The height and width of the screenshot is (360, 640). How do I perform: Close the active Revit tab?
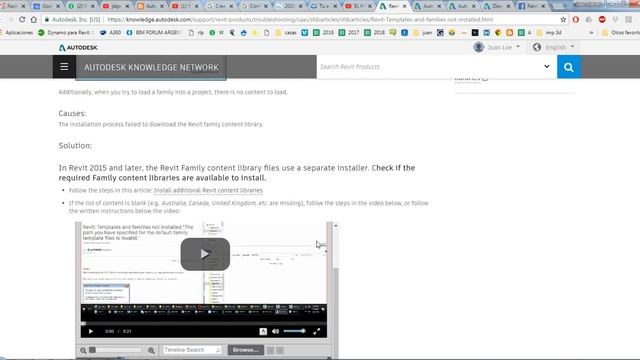[x=404, y=6]
